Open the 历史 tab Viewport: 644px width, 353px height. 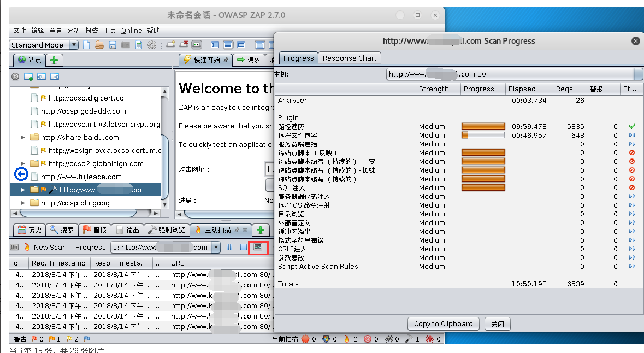point(29,230)
